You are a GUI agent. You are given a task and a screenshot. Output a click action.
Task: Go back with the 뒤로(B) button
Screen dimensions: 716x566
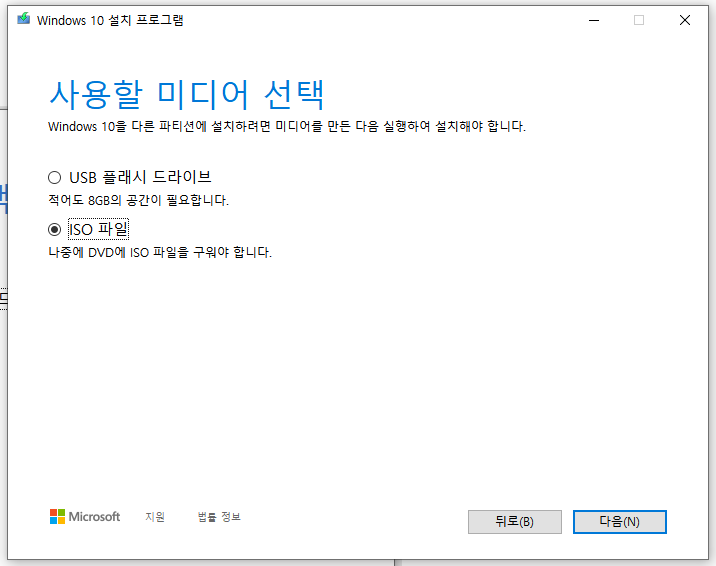[515, 522]
